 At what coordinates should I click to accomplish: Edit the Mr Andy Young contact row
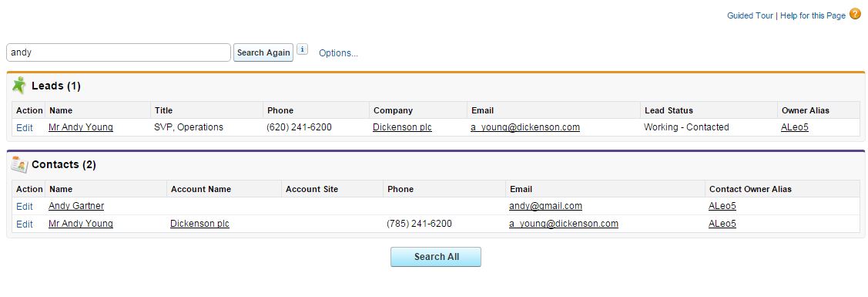pos(25,224)
